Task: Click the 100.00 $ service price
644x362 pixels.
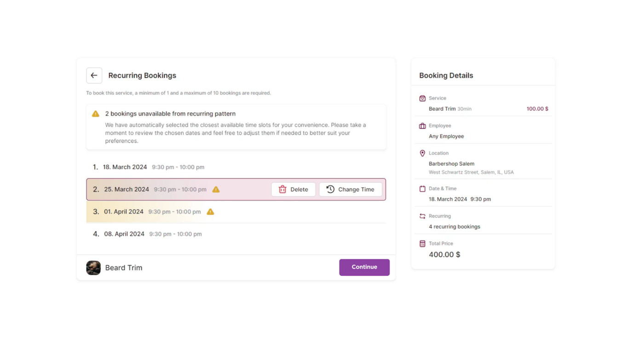Action: click(x=537, y=109)
